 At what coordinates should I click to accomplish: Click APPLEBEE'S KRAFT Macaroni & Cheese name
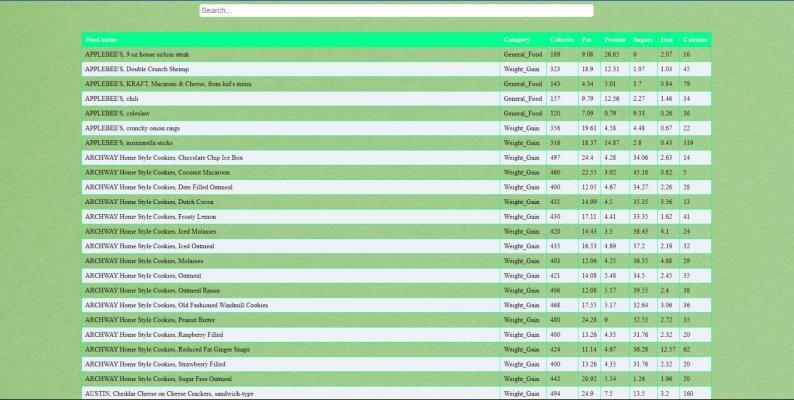[168, 84]
